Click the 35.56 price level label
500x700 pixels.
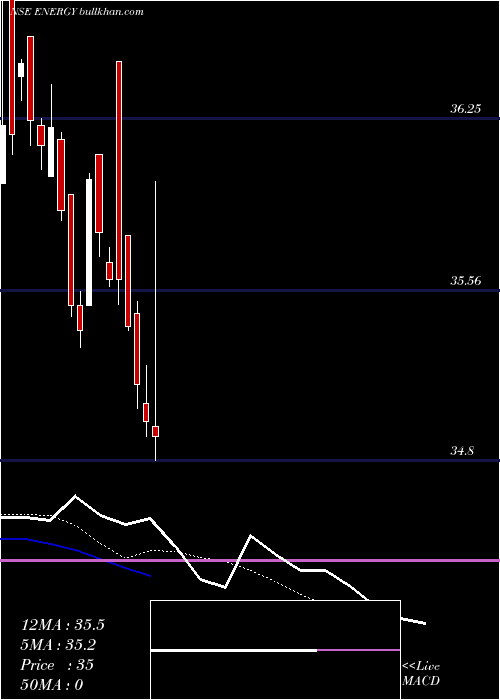[465, 281]
